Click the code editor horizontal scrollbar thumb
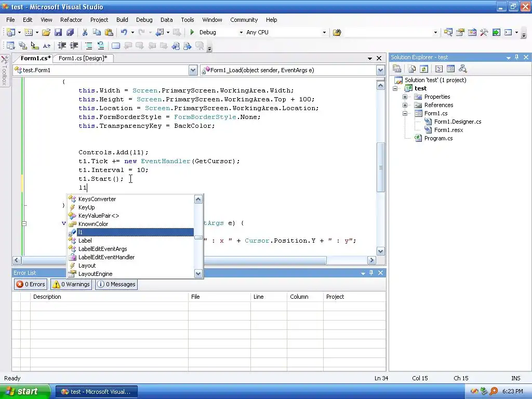Screen dimensions: 532x399 (174, 260)
